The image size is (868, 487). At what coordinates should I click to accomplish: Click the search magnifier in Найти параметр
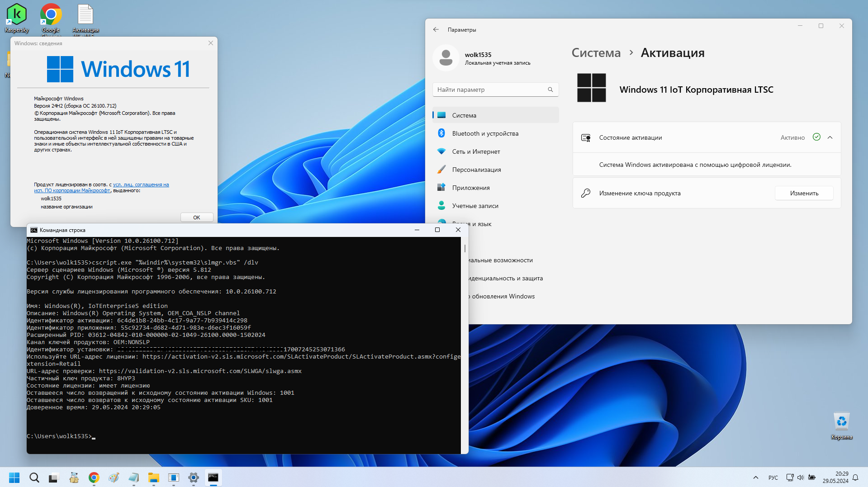[550, 90]
